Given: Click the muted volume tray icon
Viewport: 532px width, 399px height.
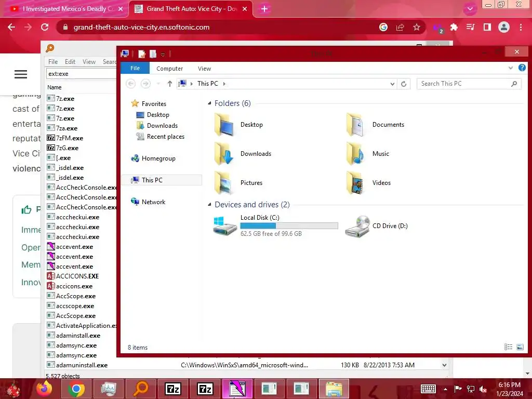Looking at the screenshot, I should tap(483, 389).
